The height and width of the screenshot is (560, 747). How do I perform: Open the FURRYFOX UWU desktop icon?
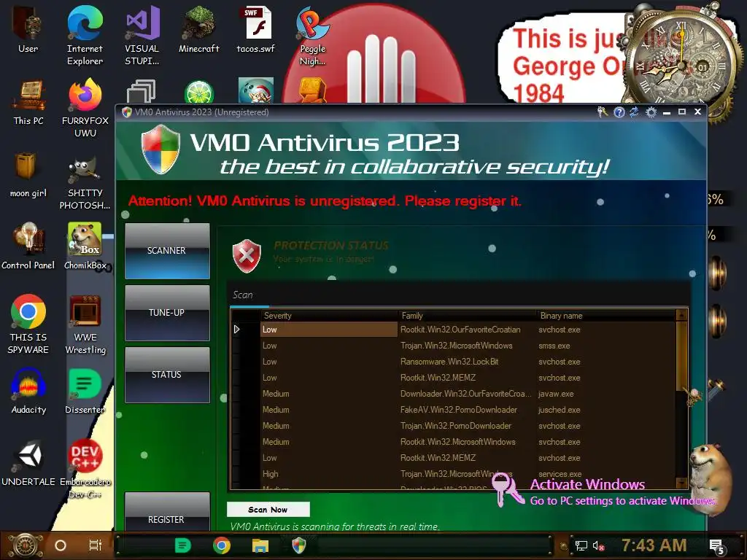pos(85,108)
